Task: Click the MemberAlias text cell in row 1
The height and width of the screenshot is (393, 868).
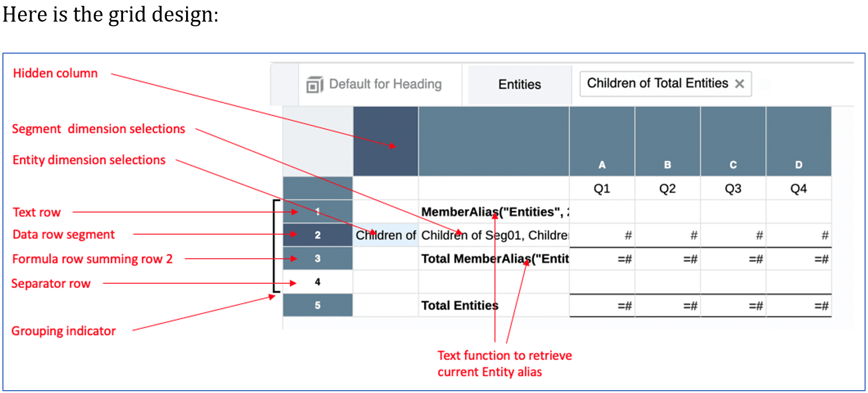Action: (494, 212)
